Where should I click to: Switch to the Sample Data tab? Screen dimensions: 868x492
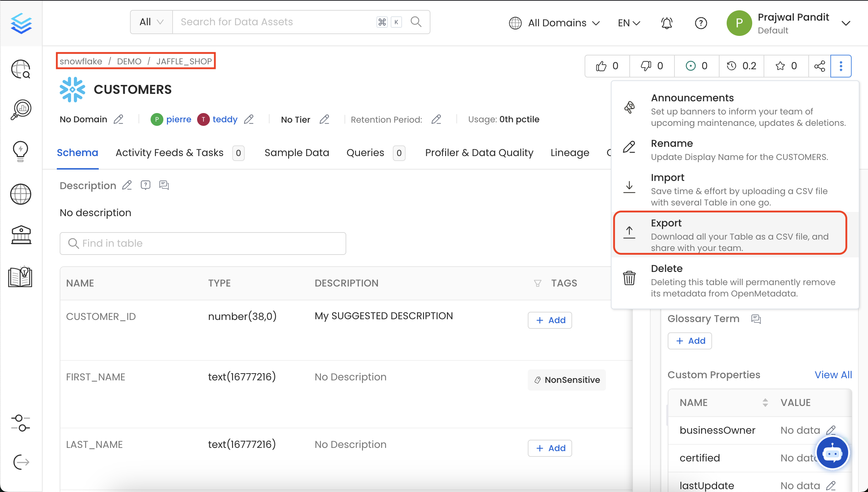click(x=297, y=153)
